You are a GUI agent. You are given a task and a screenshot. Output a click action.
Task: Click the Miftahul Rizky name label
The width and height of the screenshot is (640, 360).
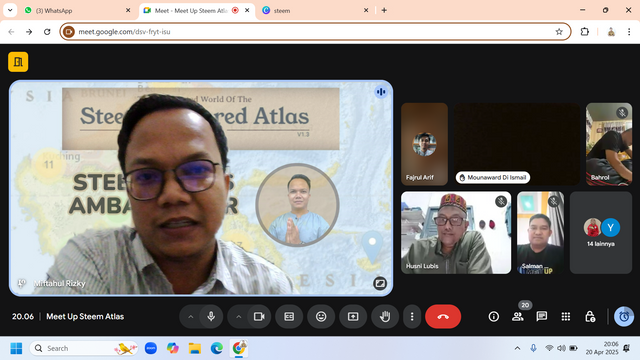click(x=60, y=283)
